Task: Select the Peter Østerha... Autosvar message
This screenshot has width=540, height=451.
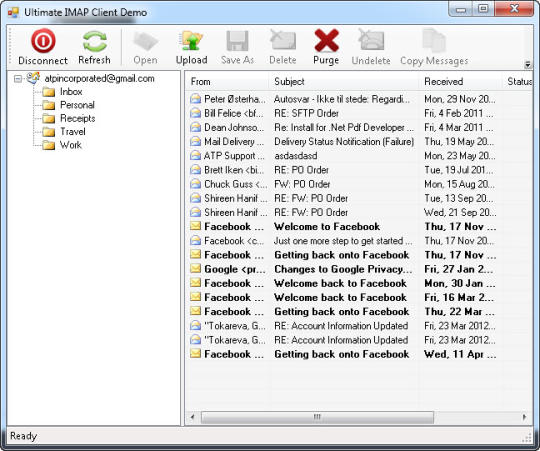Action: [343, 99]
